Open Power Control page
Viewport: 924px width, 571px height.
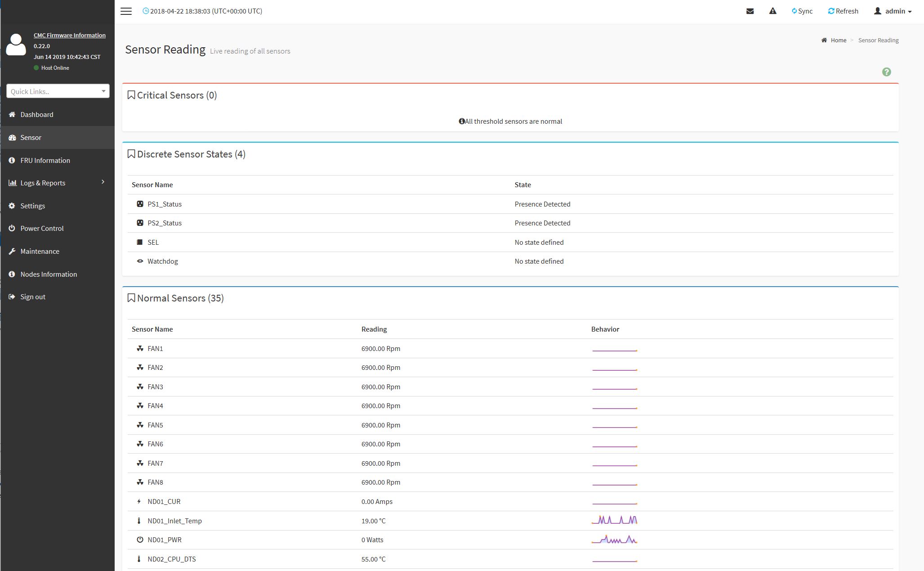tap(42, 229)
